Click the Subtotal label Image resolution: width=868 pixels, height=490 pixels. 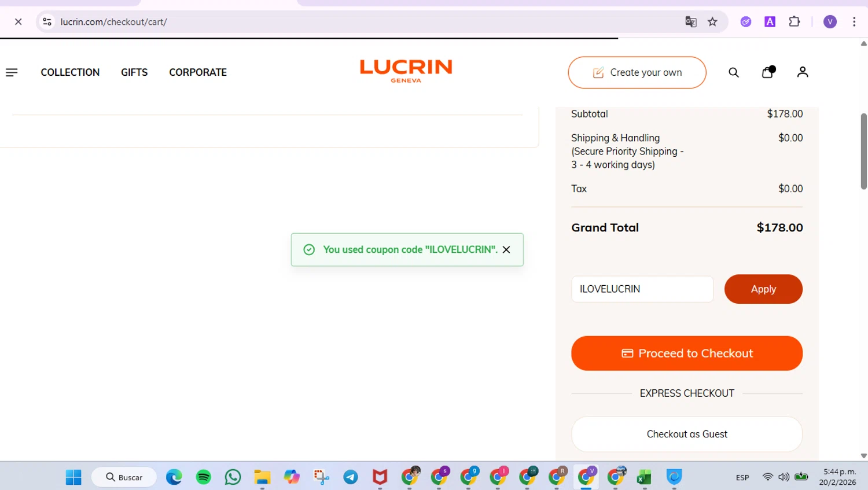(589, 114)
